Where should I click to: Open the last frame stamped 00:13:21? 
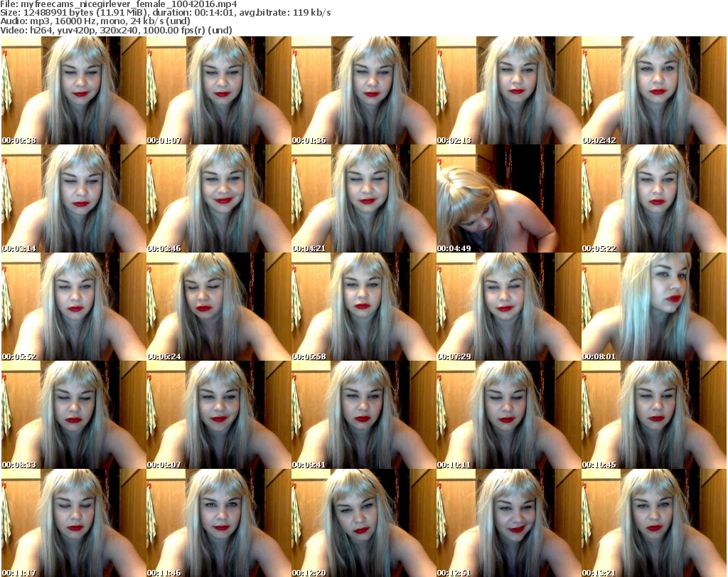tap(654, 523)
